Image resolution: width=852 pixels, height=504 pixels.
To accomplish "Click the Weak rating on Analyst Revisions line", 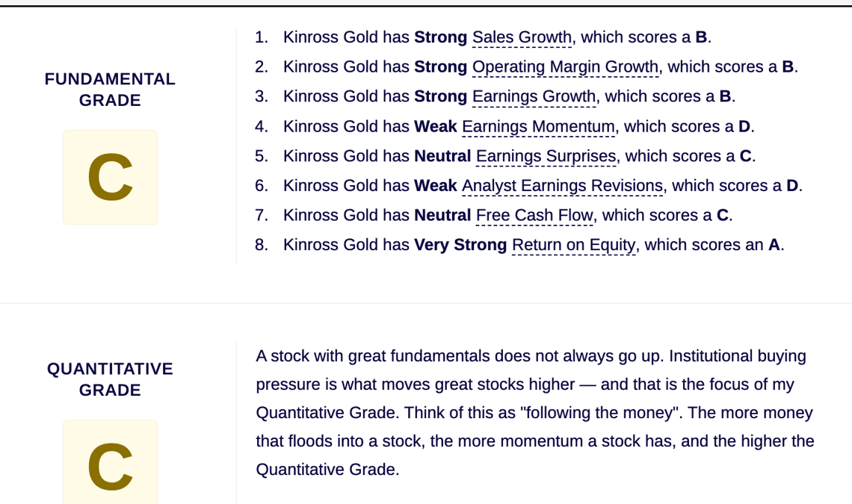I will (435, 186).
